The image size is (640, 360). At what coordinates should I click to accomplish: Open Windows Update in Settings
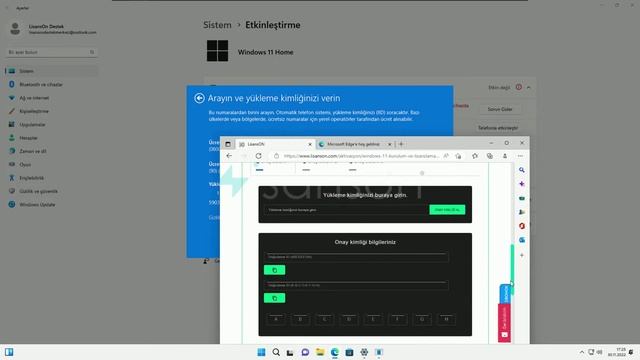point(51,204)
